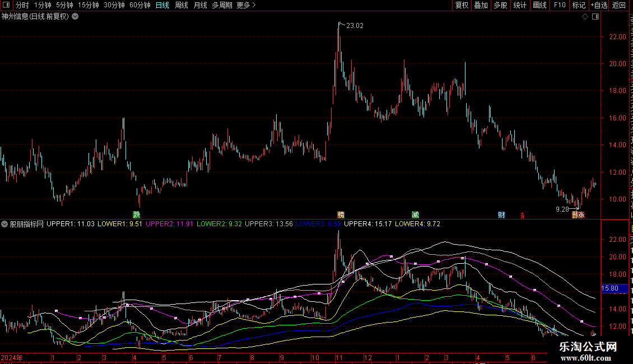Click the 标记 mark button

click(579, 5)
